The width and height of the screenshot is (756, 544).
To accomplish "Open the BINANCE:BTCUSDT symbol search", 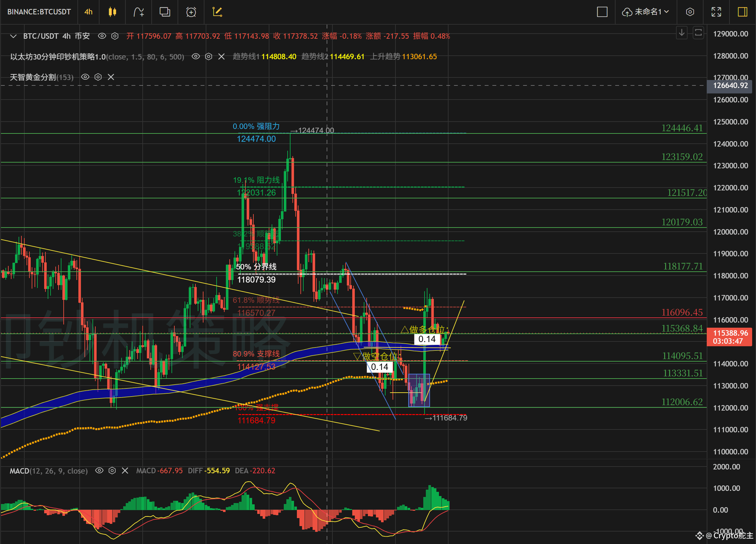I will pos(39,12).
